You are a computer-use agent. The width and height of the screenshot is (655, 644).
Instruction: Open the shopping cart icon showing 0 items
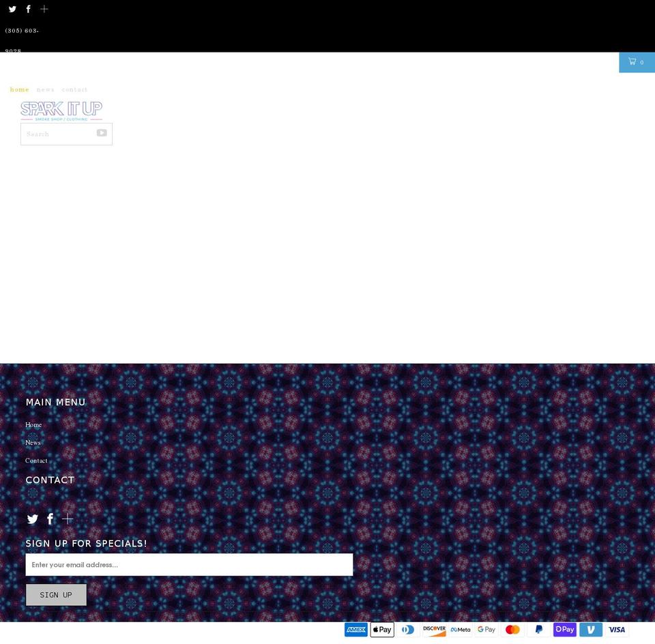[636, 61]
